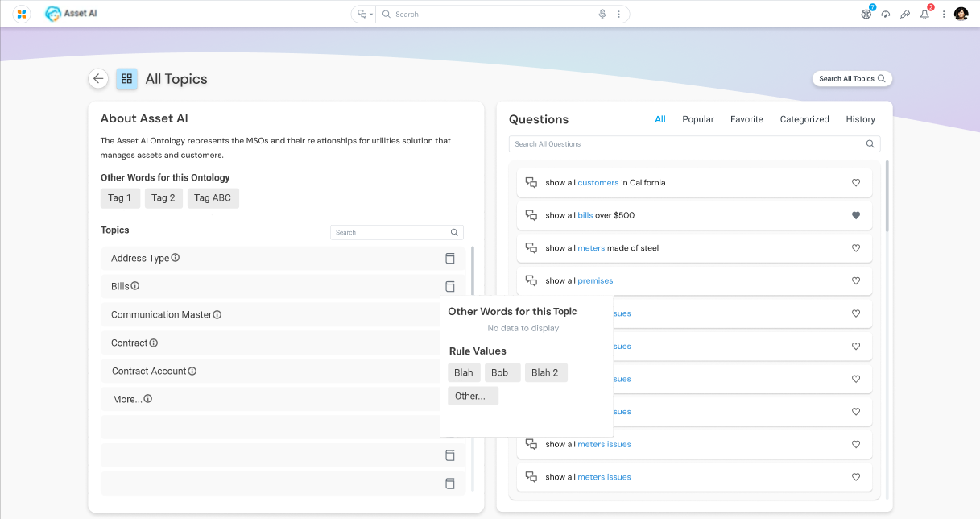Viewport: 980px width, 519px height.
Task: Click the back arrow beside All Topics
Action: click(x=98, y=78)
